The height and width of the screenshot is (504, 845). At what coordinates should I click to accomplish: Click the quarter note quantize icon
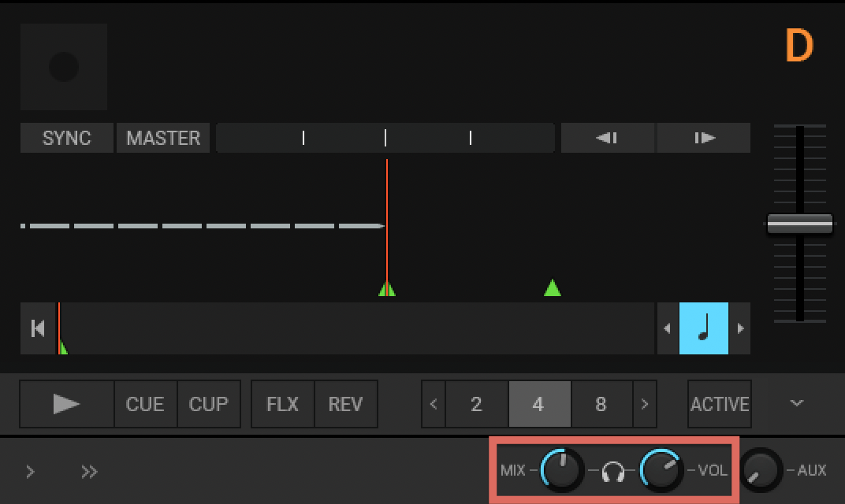[703, 328]
